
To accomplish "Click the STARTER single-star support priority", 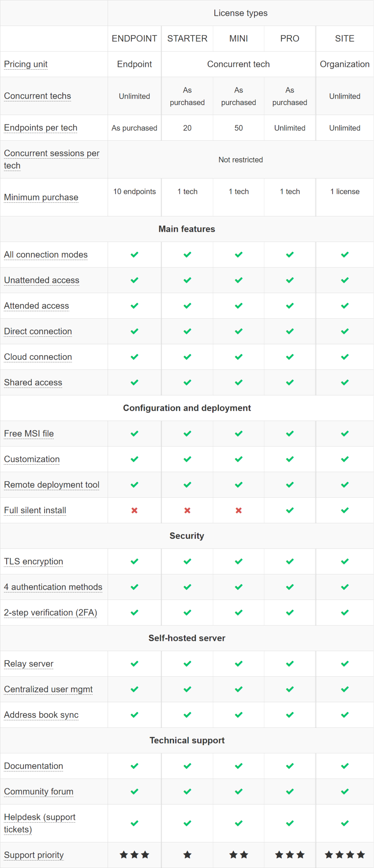I will 187,855.
